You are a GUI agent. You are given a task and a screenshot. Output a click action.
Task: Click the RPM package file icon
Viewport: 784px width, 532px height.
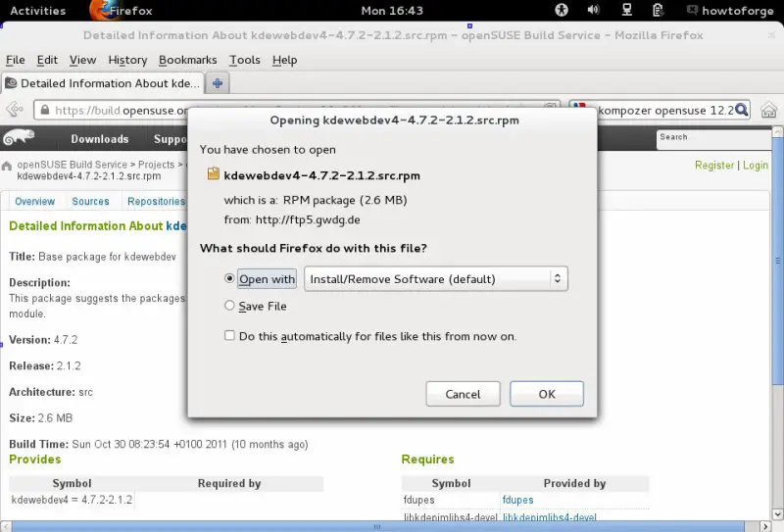(x=214, y=173)
